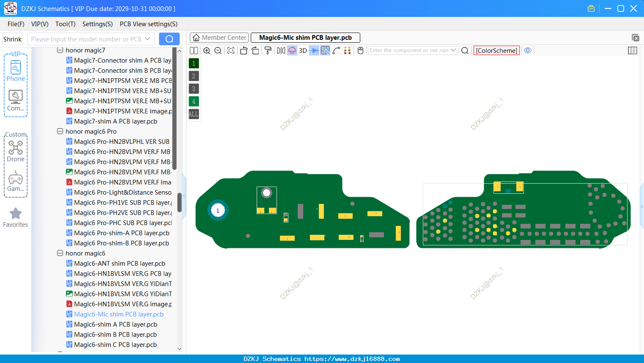Toggle the diode mode button
This screenshot has height=363, width=644.
(x=314, y=51)
